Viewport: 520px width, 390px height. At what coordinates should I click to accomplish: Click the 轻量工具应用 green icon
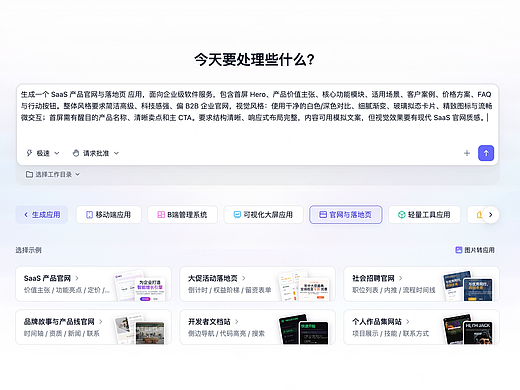coord(402,215)
